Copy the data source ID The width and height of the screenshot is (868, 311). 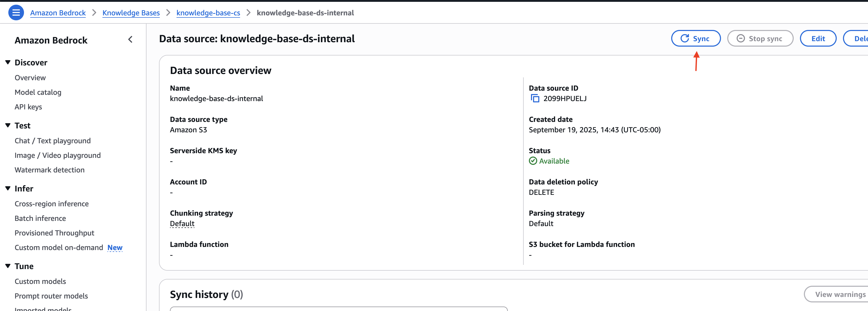[535, 98]
